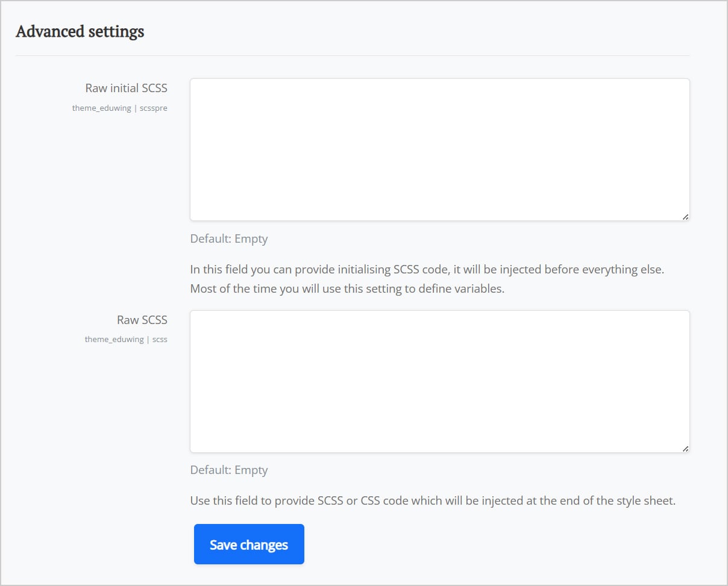Image resolution: width=728 pixels, height=586 pixels.
Task: Click the top edge of the Raw SCSS box
Action: coord(439,311)
